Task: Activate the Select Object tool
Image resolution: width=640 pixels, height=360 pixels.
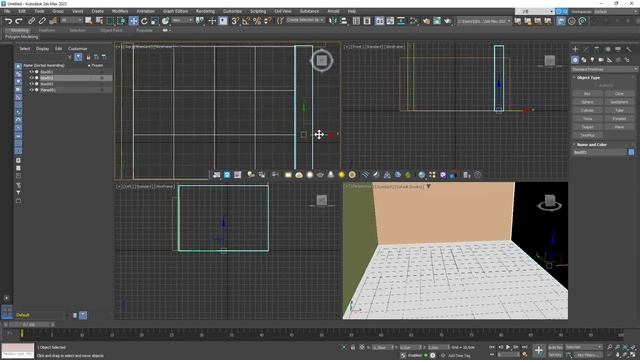Action: [89, 21]
